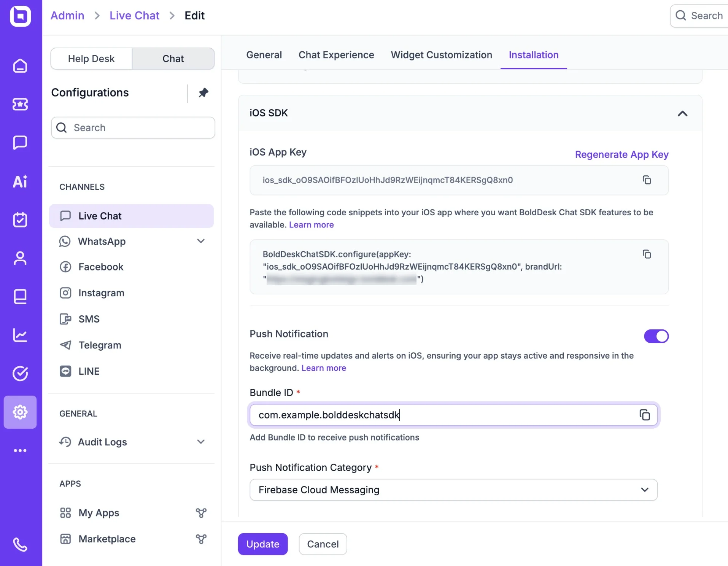Viewport: 728px width, 566px height.
Task: Select Live Chat channel in sidebar
Action: point(132,216)
